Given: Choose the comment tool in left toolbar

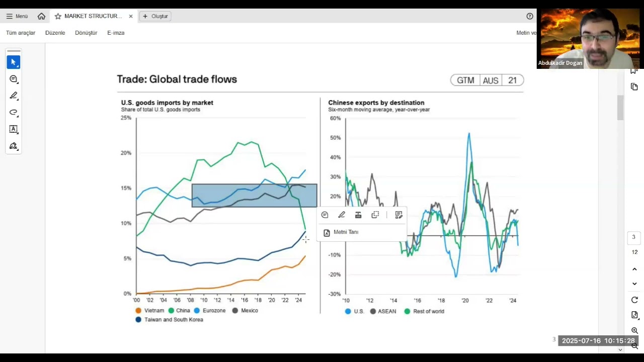Looking at the screenshot, I should click(x=14, y=79).
